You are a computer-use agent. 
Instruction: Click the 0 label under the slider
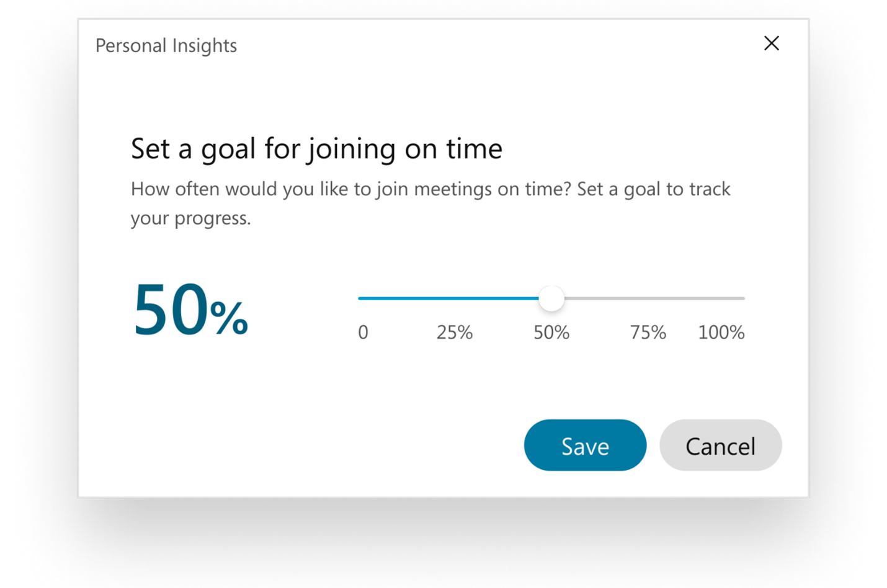click(x=363, y=332)
